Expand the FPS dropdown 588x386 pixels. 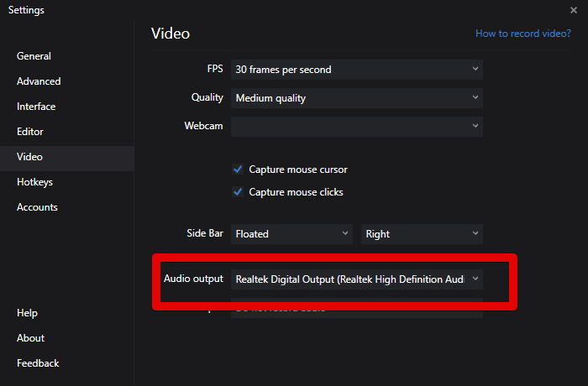coord(356,70)
